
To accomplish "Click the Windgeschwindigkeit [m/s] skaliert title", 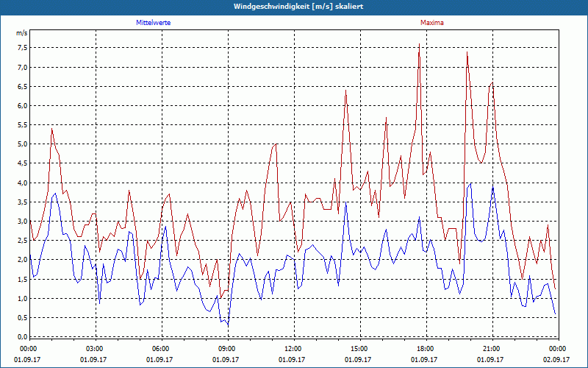I will pyautogui.click(x=298, y=7).
